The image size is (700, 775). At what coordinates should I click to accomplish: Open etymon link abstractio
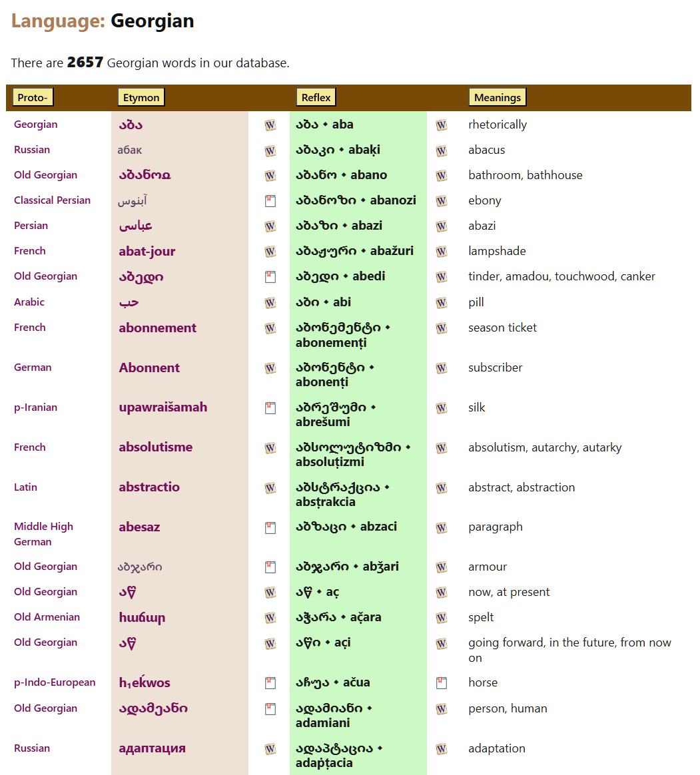tap(149, 487)
